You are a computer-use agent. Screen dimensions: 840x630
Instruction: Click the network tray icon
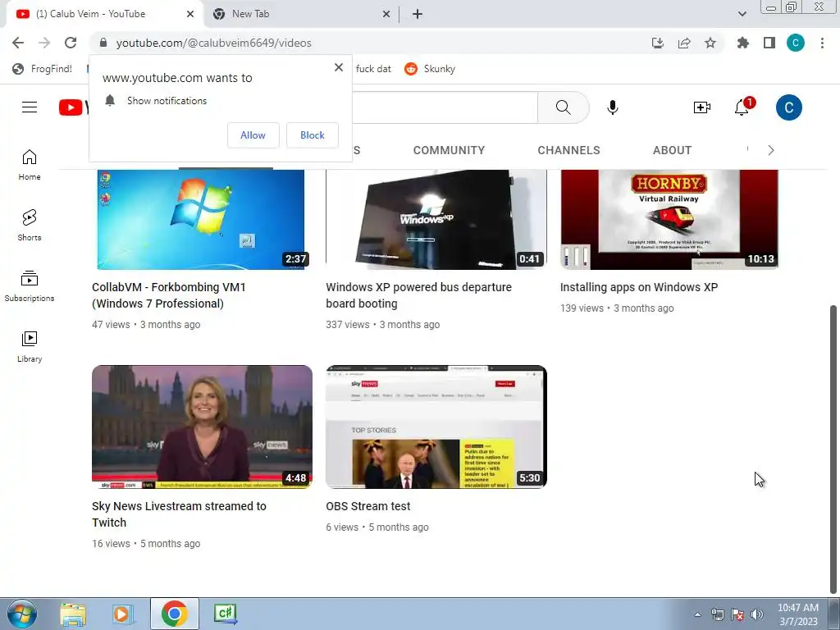point(717,614)
